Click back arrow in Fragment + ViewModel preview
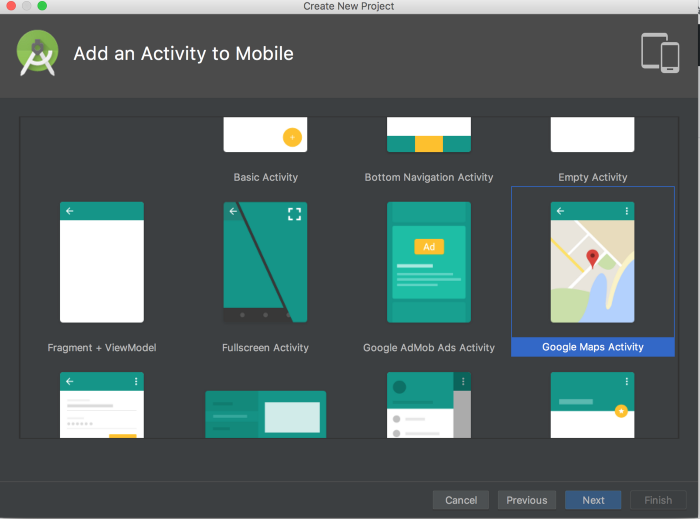Image resolution: width=700 pixels, height=519 pixels. pos(69,211)
